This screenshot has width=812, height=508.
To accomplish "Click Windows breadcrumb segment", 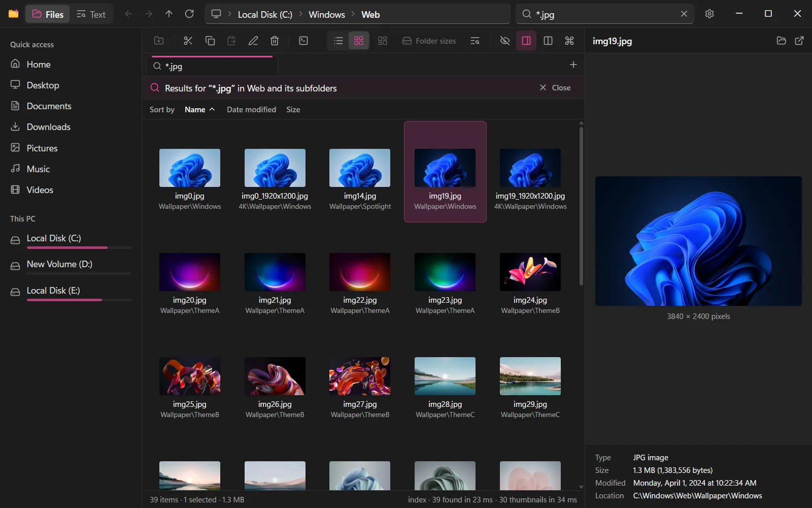I will [x=327, y=14].
